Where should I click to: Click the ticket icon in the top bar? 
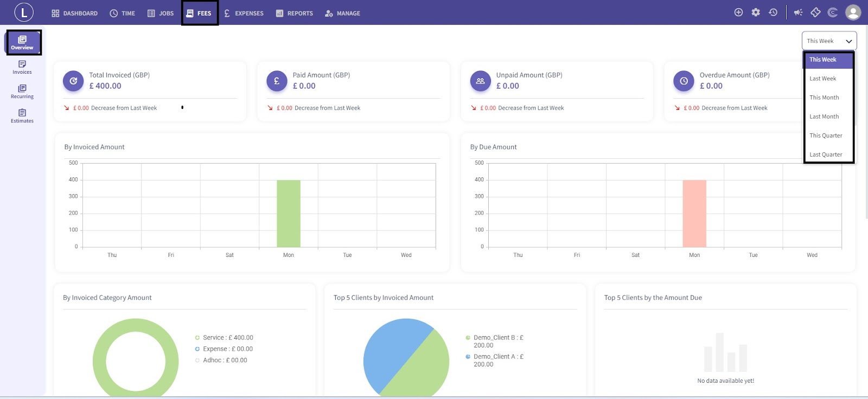(815, 12)
